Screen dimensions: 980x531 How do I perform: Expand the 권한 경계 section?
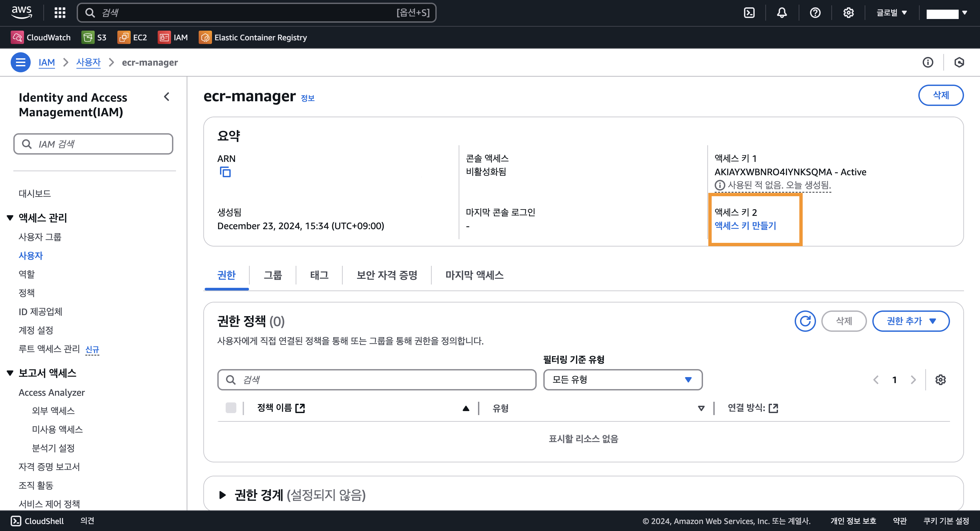tap(223, 495)
